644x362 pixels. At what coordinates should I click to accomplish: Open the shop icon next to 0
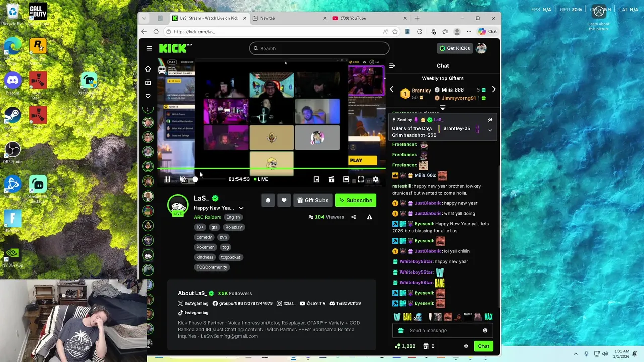426,346
